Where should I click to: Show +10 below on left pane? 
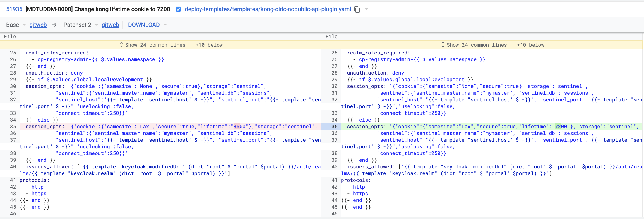tap(209, 45)
